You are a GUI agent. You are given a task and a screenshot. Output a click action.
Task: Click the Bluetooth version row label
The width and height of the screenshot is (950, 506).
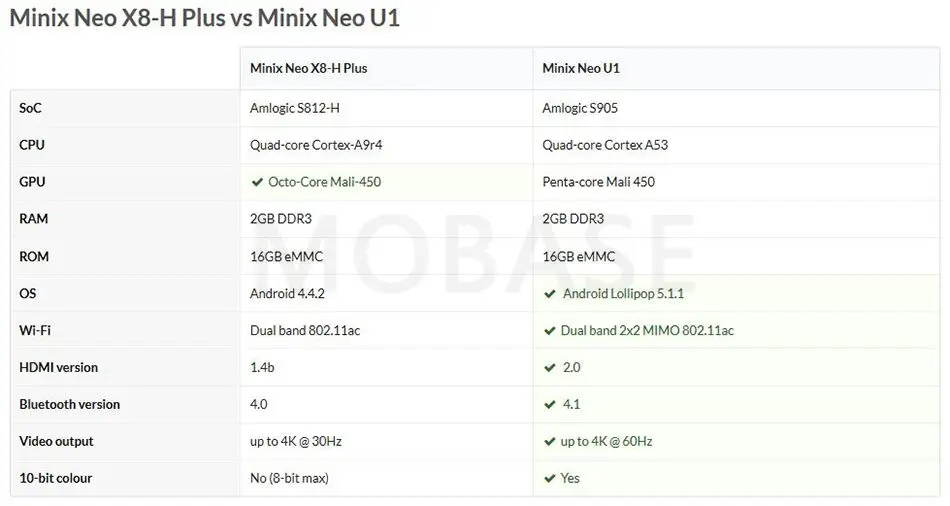click(70, 405)
